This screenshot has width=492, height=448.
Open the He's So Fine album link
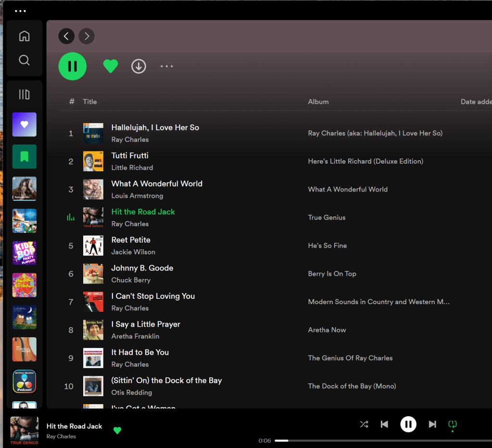pos(327,245)
